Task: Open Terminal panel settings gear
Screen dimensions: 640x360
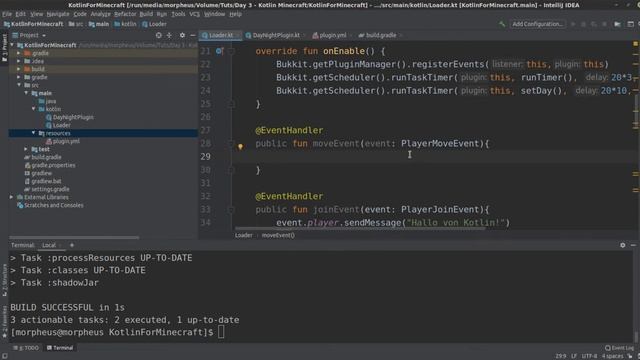Action: tap(622, 245)
